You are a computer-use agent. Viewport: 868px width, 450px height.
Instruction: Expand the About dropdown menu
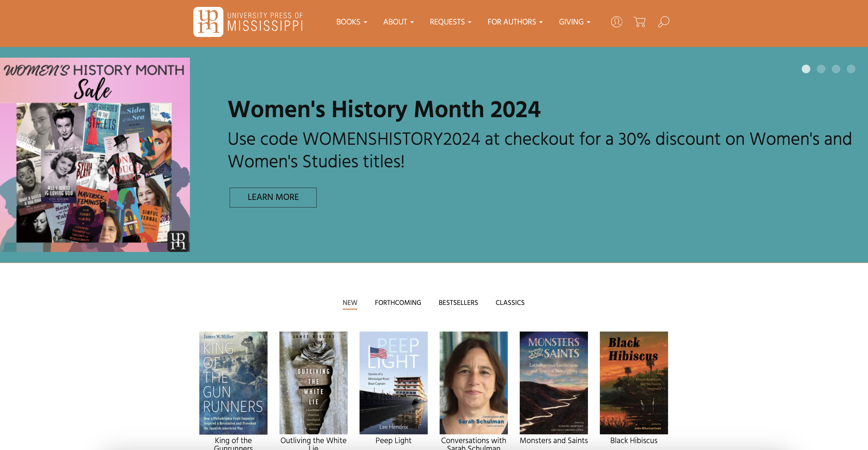398,22
